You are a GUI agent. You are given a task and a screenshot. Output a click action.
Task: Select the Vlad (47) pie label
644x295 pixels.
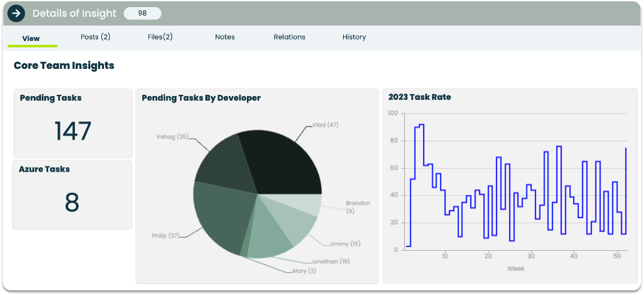326,125
